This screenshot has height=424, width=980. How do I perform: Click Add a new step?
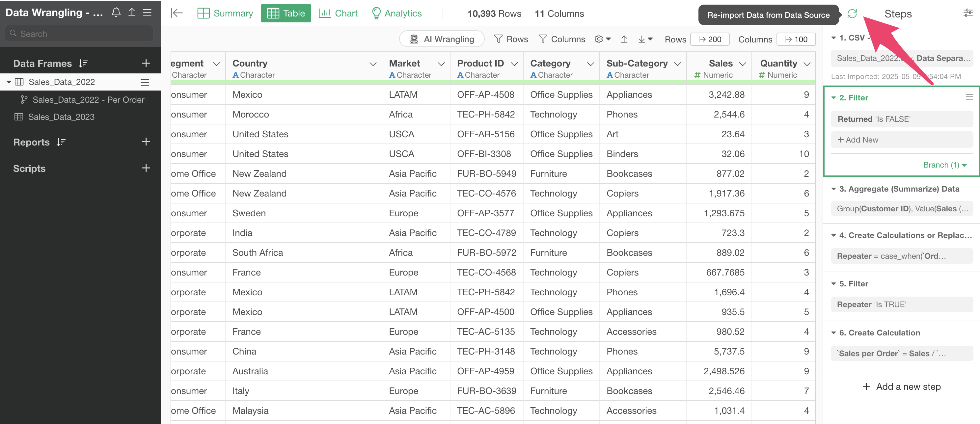(901, 387)
